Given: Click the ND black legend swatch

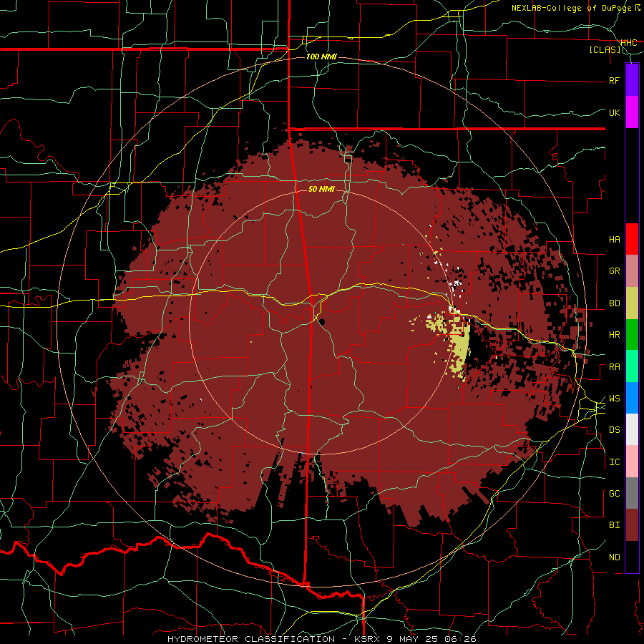Looking at the screenshot, I should 632,557.
